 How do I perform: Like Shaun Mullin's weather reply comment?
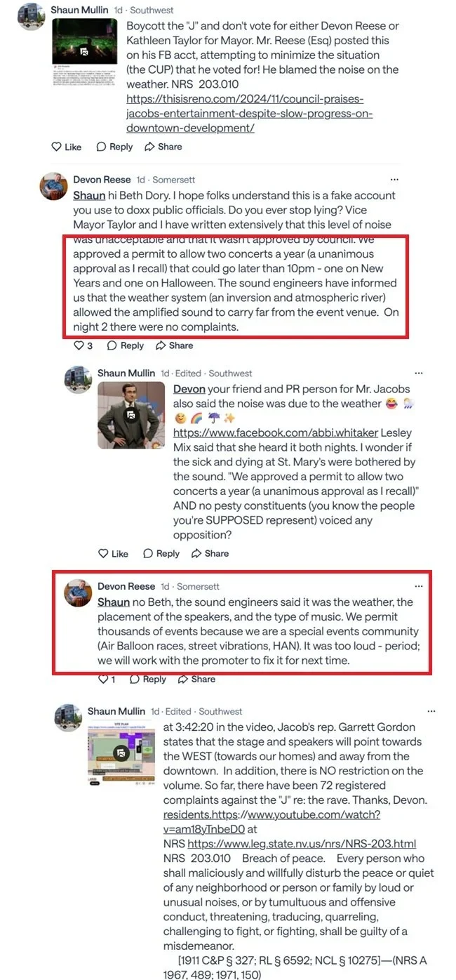(x=113, y=553)
